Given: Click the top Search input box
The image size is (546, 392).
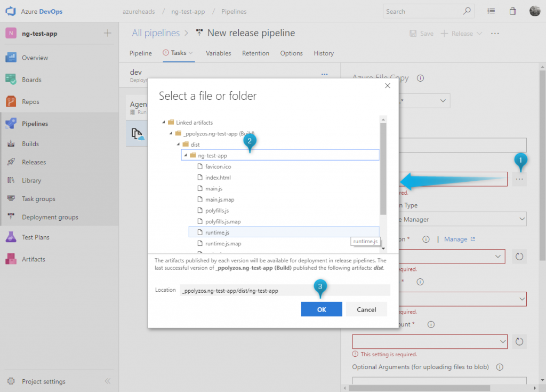Looking at the screenshot, I should coord(422,11).
